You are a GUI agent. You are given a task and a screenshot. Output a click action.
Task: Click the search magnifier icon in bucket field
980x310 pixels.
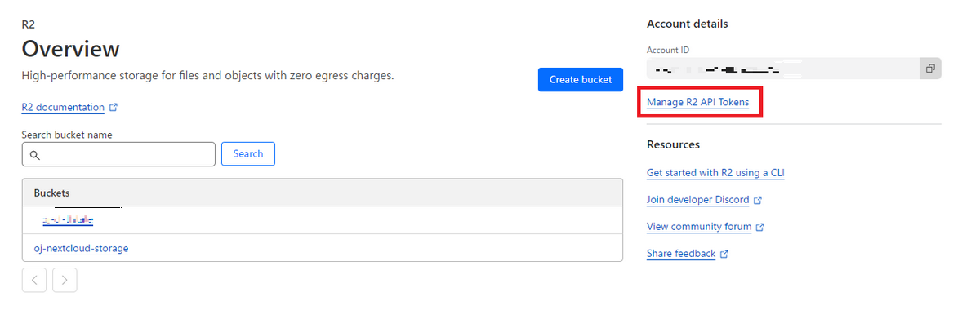pyautogui.click(x=34, y=154)
